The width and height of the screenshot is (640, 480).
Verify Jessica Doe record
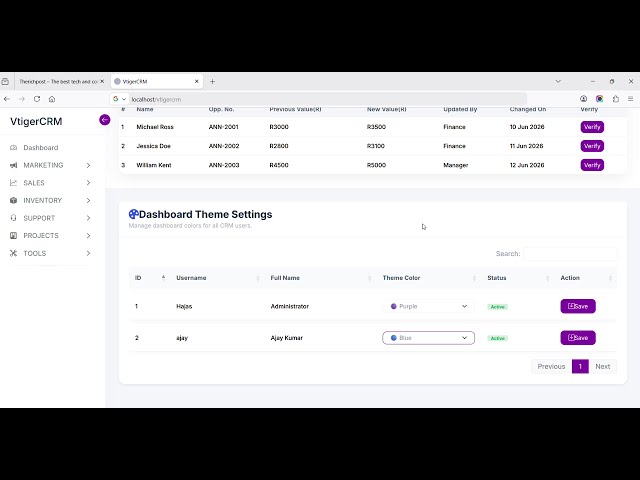coord(592,146)
